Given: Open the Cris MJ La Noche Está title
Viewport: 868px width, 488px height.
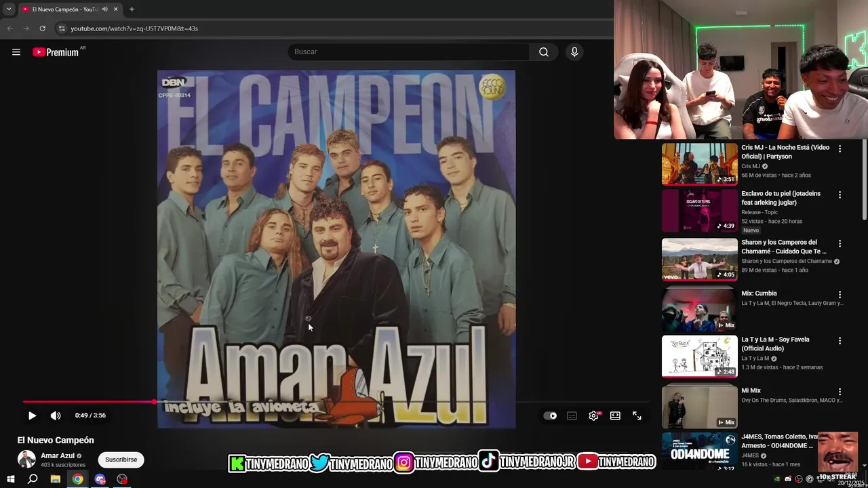Looking at the screenshot, I should [x=785, y=152].
